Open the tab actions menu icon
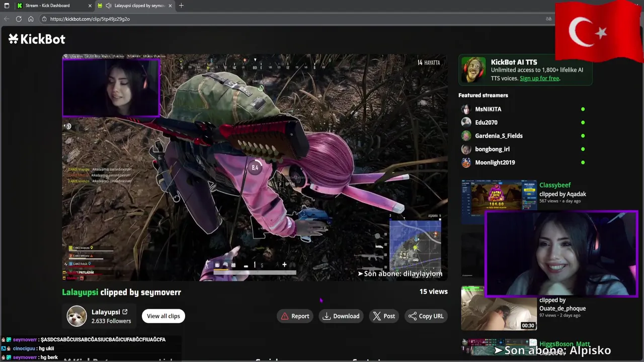The height and width of the screenshot is (362, 644). pyautogui.click(x=7, y=6)
